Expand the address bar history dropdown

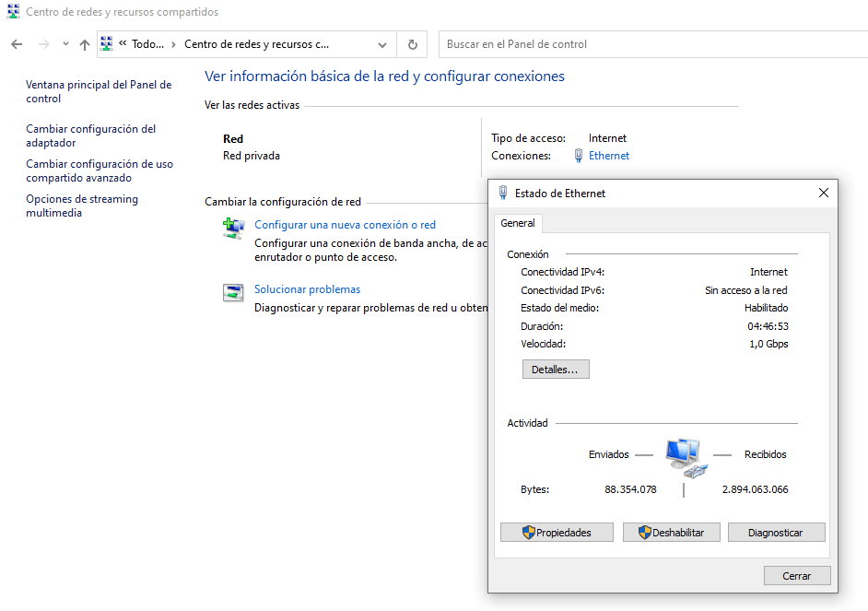tap(382, 44)
